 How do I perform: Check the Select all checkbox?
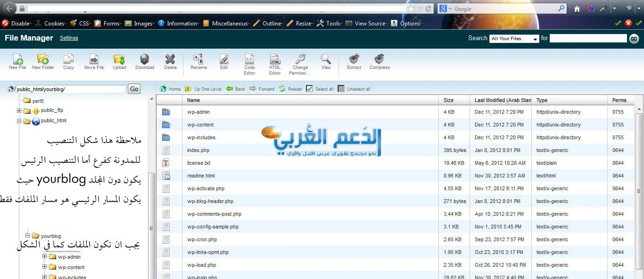coord(310,89)
